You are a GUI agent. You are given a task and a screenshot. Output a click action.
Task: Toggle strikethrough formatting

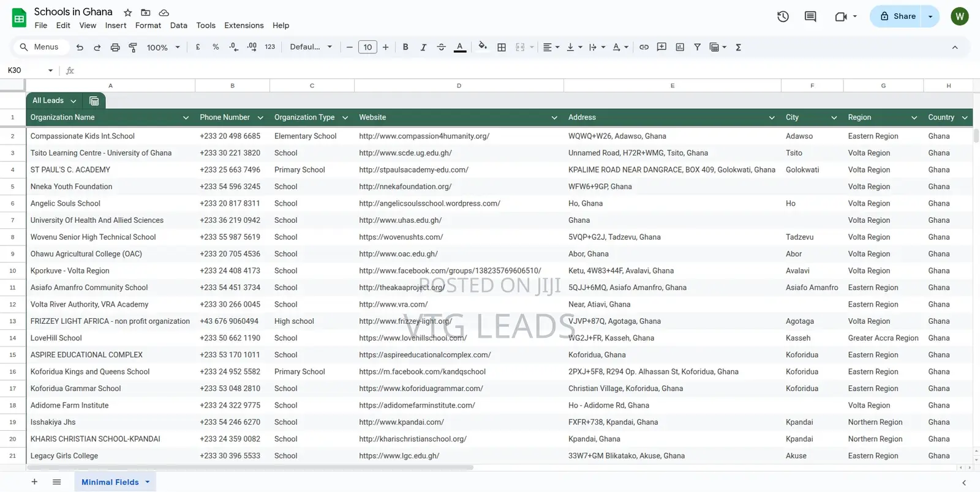[x=441, y=47]
